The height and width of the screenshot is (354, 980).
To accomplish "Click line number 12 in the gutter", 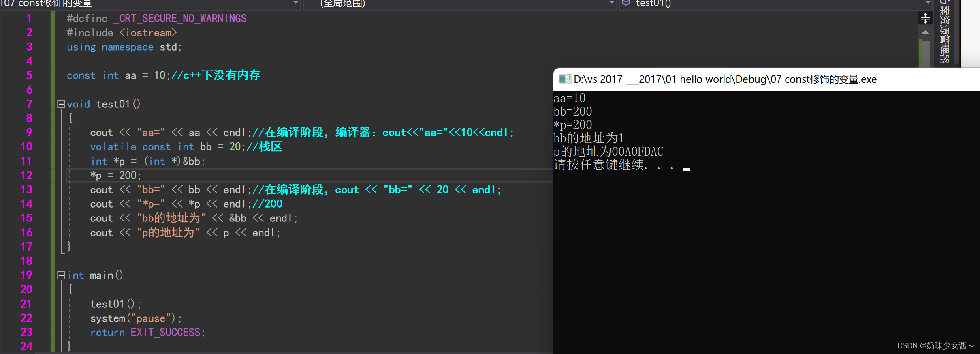I will coord(26,175).
